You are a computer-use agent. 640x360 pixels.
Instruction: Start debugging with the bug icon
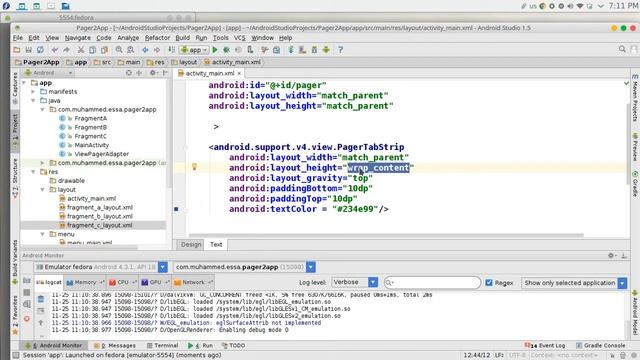pyautogui.click(x=227, y=50)
